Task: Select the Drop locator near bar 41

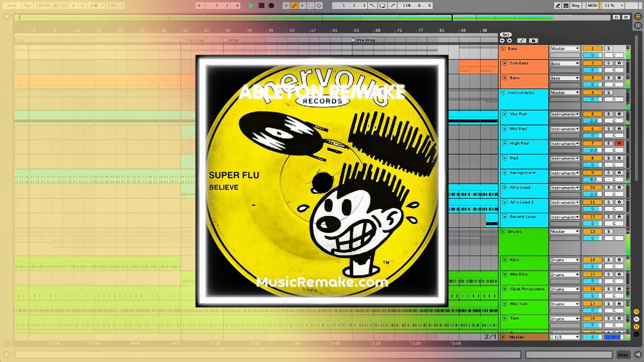Action: point(231,40)
